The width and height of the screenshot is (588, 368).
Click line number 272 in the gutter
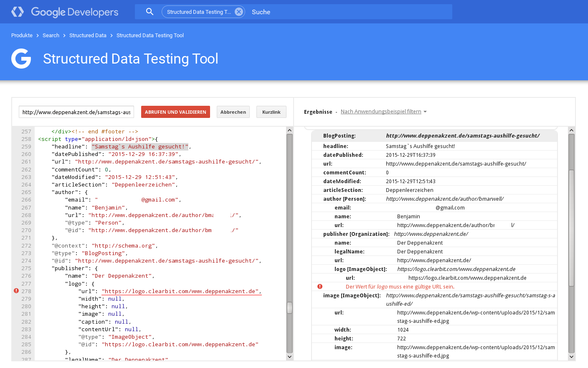click(x=26, y=245)
